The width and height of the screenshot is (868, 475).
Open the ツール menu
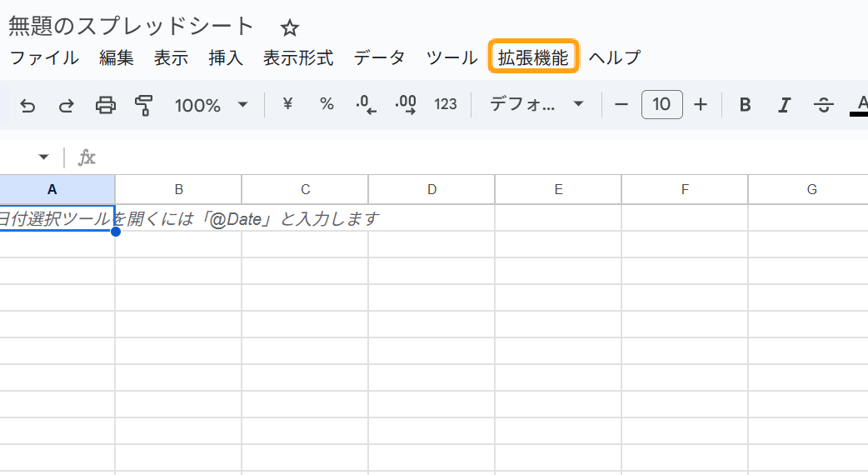451,57
